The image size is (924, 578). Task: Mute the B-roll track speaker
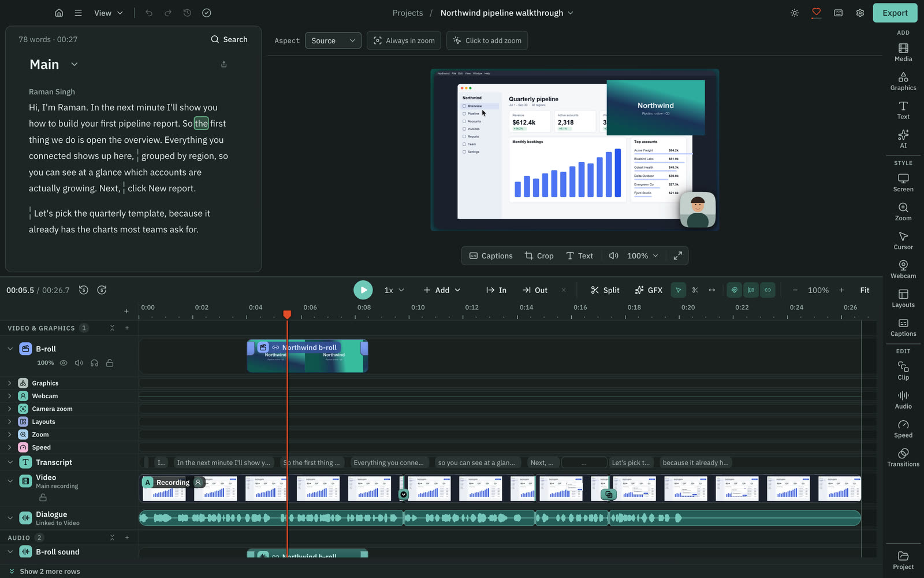pos(79,363)
